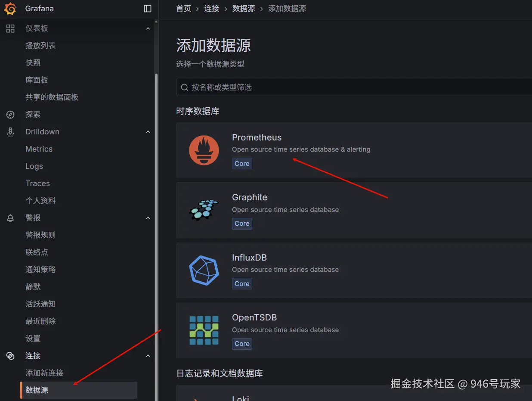The image size is (532, 401).
Task: Click the search magnifier icon
Action: pos(185,87)
